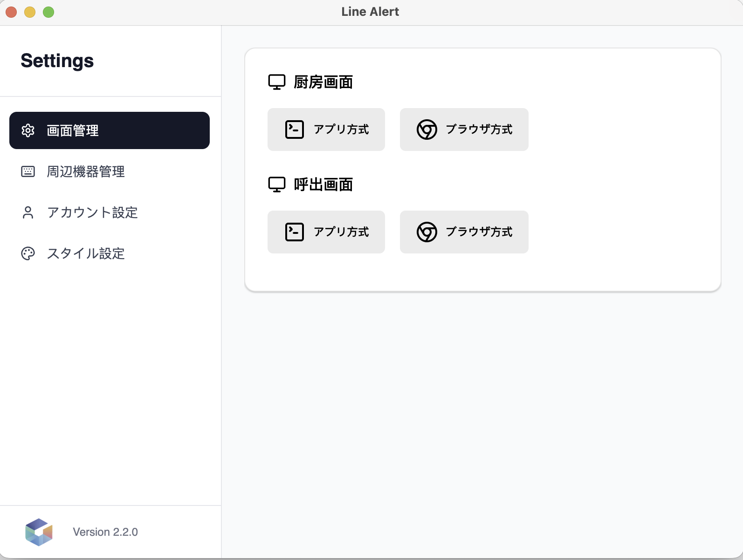This screenshot has height=560, width=743.
Task: Launch 厨房画面 with アプリ方式 button
Action: tap(326, 130)
